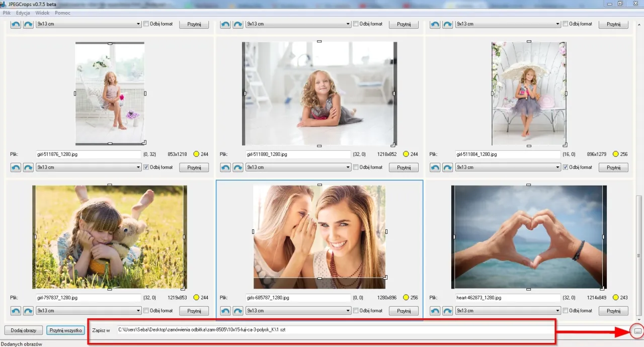This screenshot has height=347, width=644.
Task: Disable Odbij format for girl-511884_1280.jpg
Action: tap(566, 167)
